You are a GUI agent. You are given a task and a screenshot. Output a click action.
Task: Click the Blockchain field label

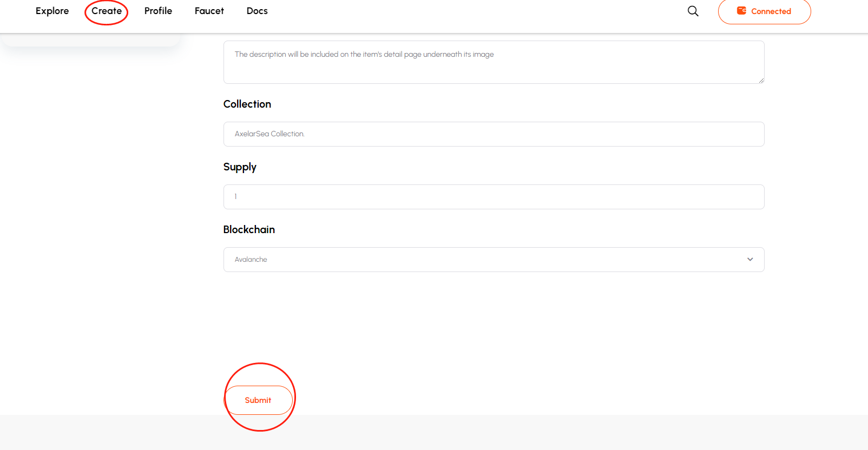[249, 229]
